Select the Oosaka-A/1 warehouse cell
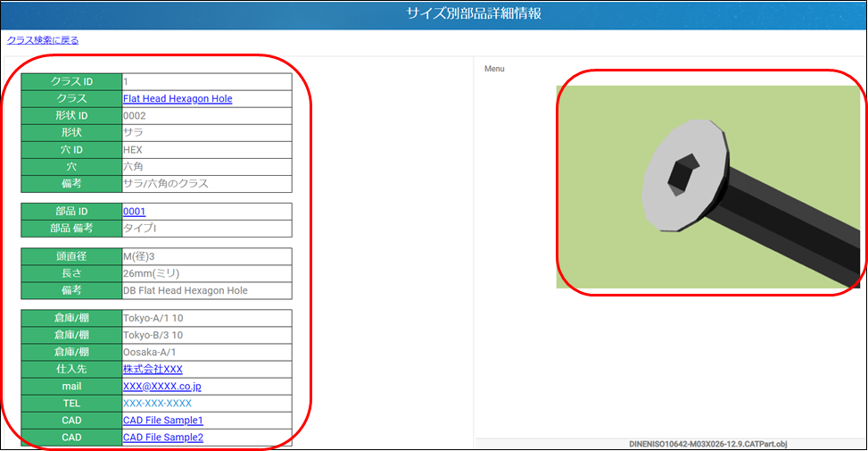This screenshot has height=451, width=868. click(207, 353)
